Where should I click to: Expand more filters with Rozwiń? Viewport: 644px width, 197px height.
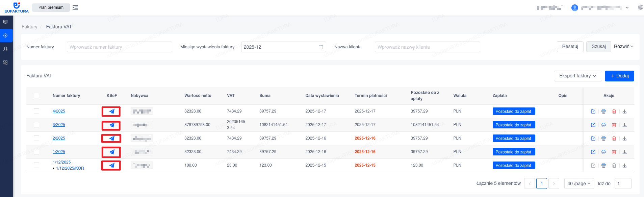(623, 47)
